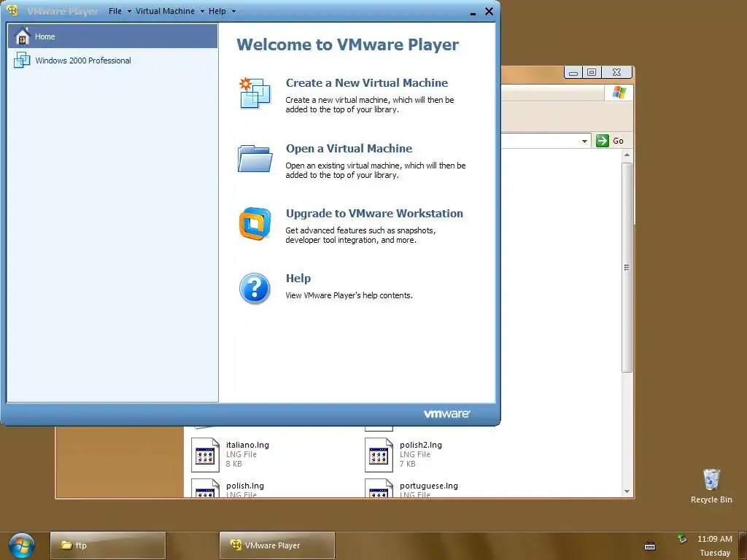The image size is (747, 560).
Task: Expand the Virtual Machine menu dropdown arrow
Action: point(202,12)
